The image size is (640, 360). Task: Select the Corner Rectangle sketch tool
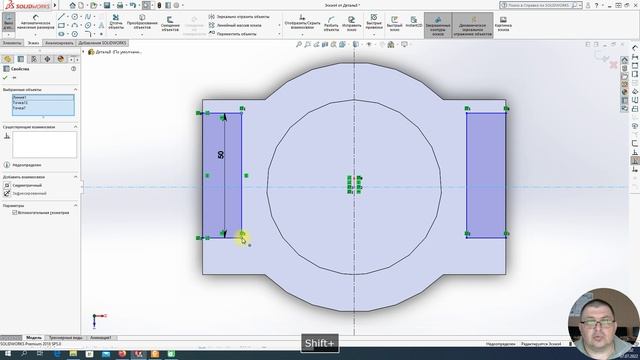coord(61,25)
